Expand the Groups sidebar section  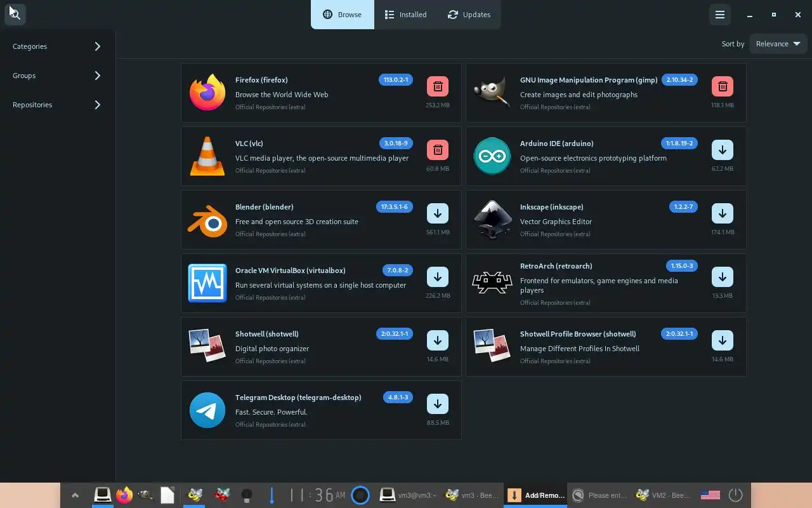tap(57, 76)
